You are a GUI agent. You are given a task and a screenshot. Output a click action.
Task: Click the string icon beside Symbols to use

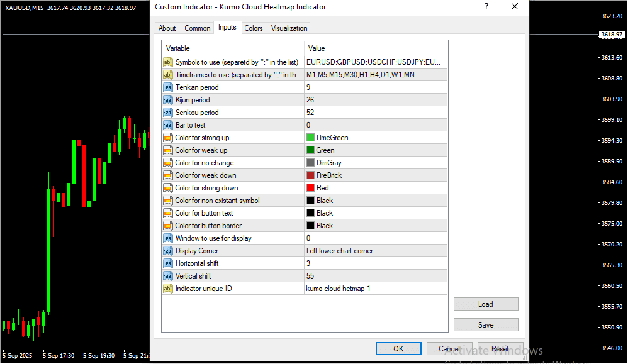168,62
